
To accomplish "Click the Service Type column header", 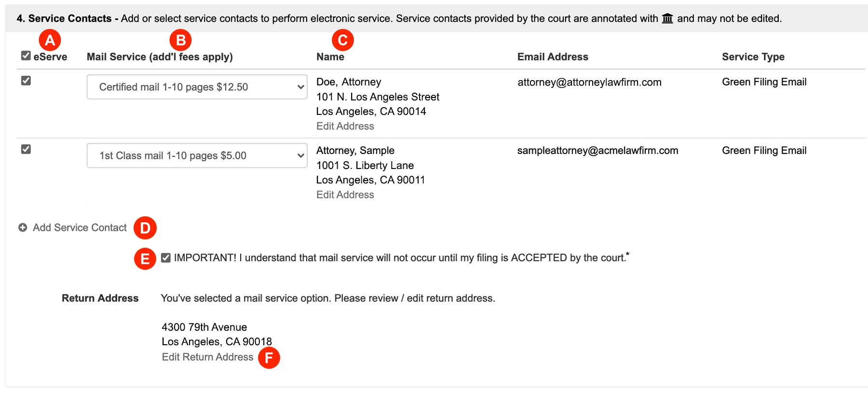I will 752,56.
